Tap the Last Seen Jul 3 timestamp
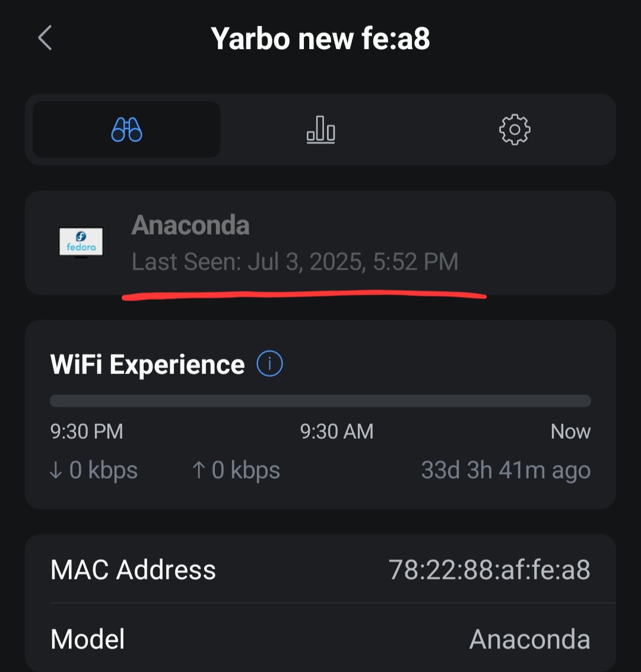641x672 pixels. click(295, 261)
